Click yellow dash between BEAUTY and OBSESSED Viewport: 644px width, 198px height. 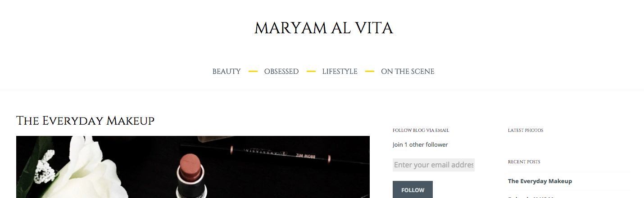pos(253,72)
